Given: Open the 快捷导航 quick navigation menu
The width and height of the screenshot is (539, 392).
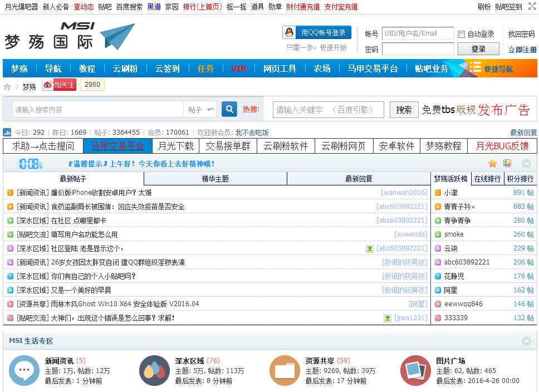Looking at the screenshot, I should pyautogui.click(x=492, y=68).
